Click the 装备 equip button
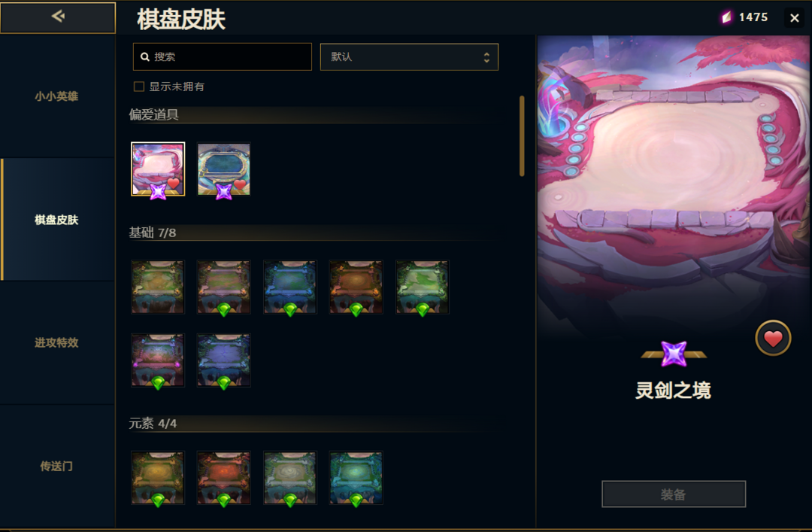Viewport: 812px width, 532px height. pos(673,494)
